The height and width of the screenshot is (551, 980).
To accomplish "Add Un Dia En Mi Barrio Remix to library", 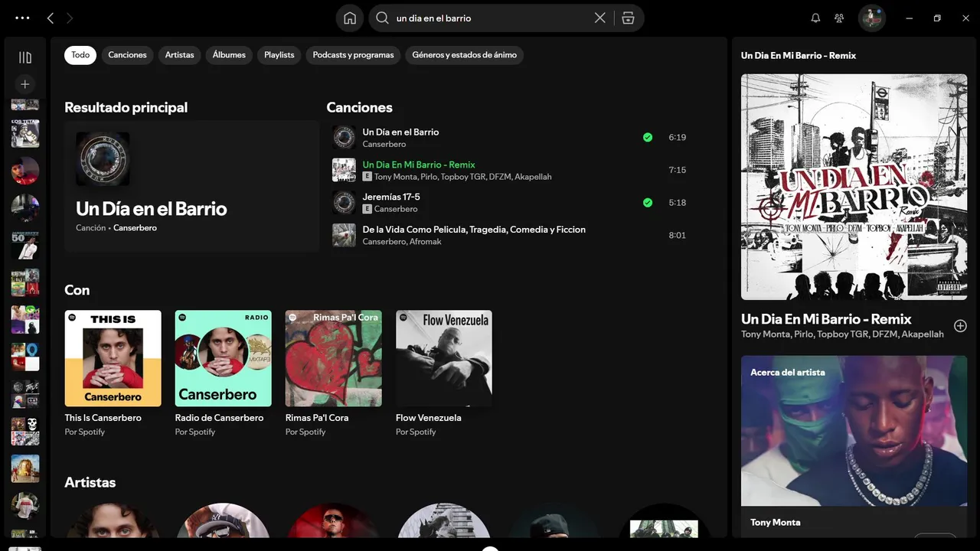I will [960, 326].
